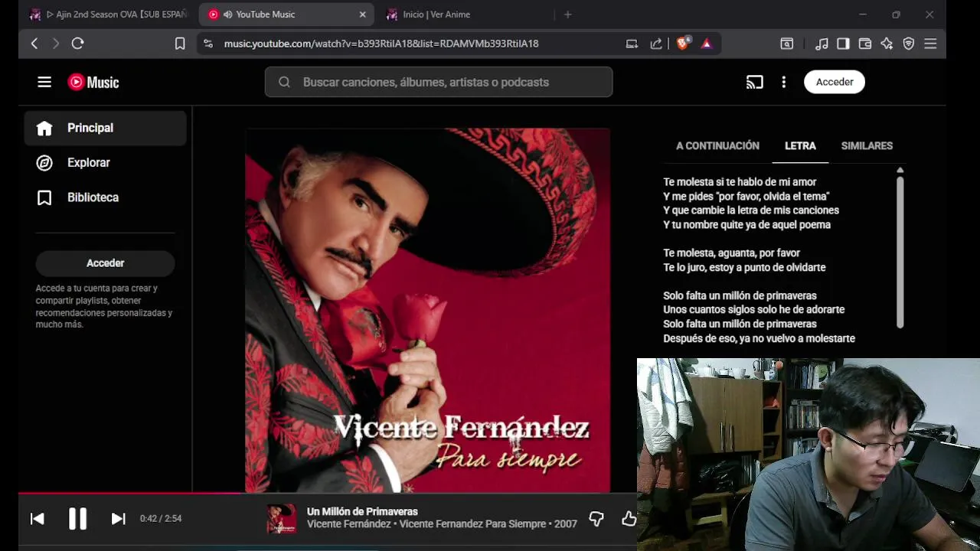Image resolution: width=980 pixels, height=551 pixels.
Task: Click the small album thumbnail in player bar
Action: point(281,518)
